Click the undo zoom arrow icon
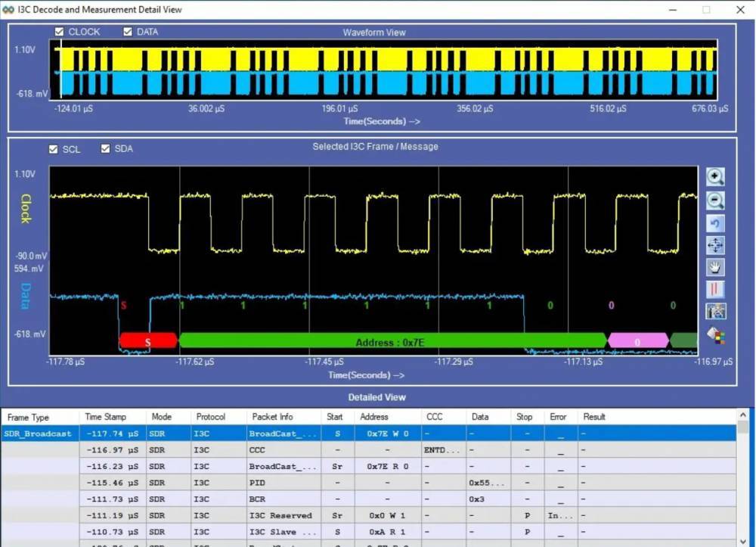The height and width of the screenshot is (547, 756). [x=715, y=223]
